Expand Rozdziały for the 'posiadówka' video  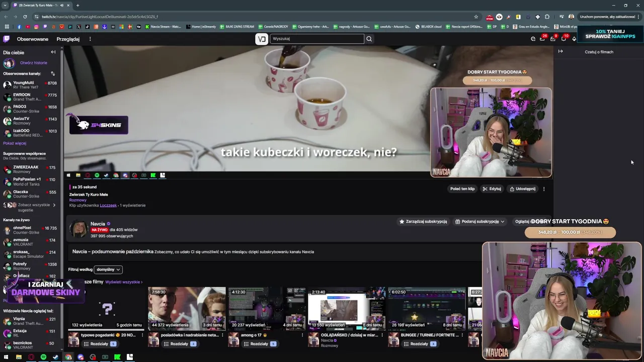tap(179, 344)
